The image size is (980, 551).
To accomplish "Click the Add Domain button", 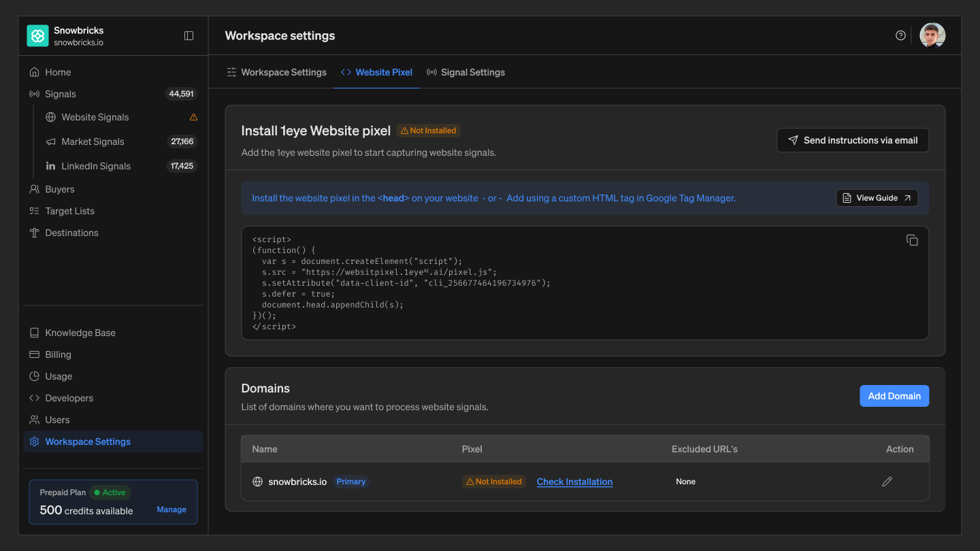I will click(894, 396).
